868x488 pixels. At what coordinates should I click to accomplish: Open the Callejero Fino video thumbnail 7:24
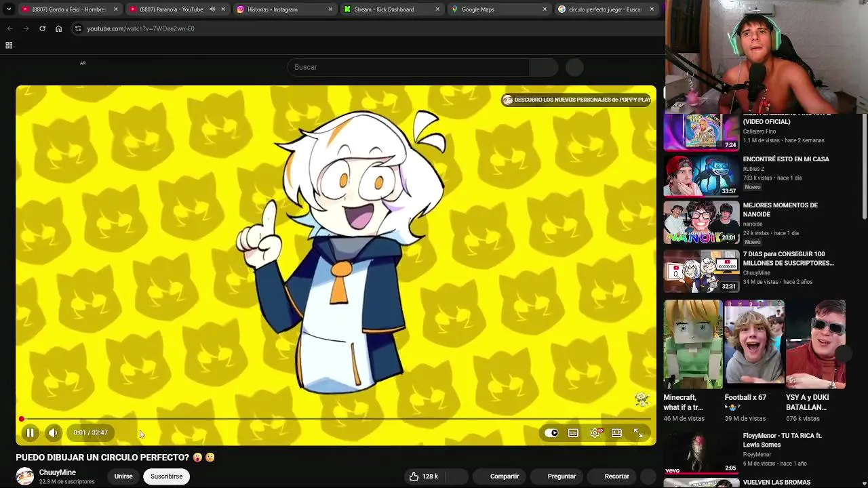pos(701,132)
